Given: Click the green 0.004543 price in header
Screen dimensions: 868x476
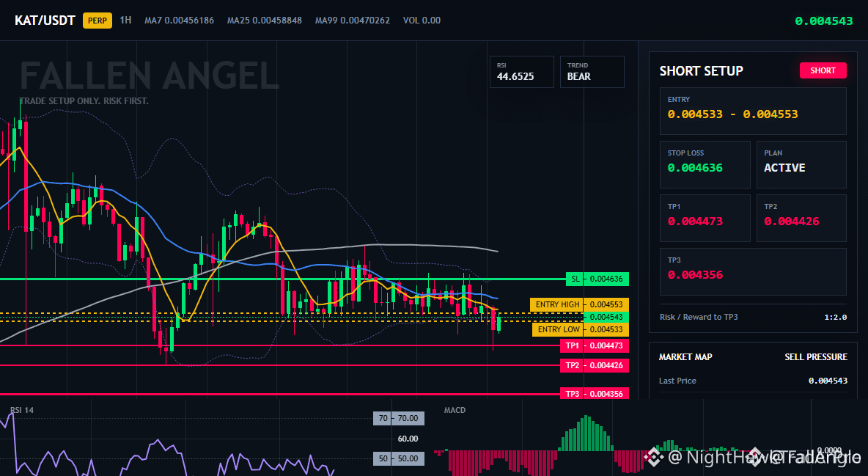Looking at the screenshot, I should pos(824,21).
